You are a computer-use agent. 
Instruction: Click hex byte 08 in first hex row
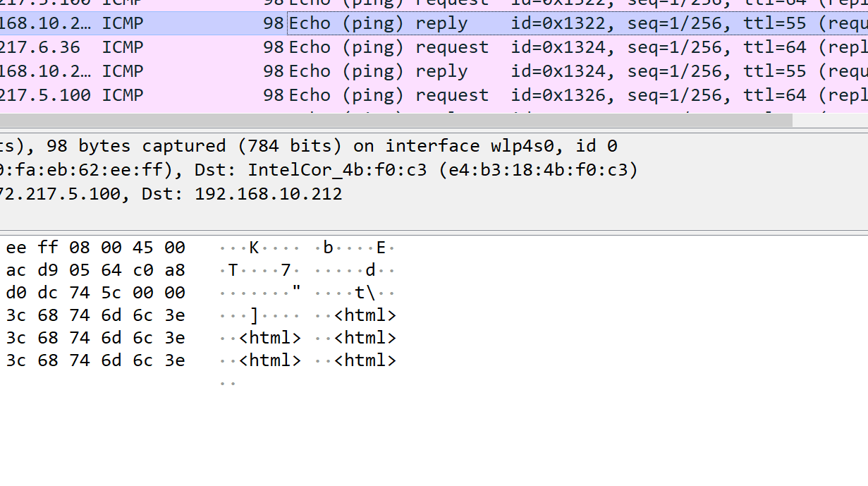click(x=80, y=248)
